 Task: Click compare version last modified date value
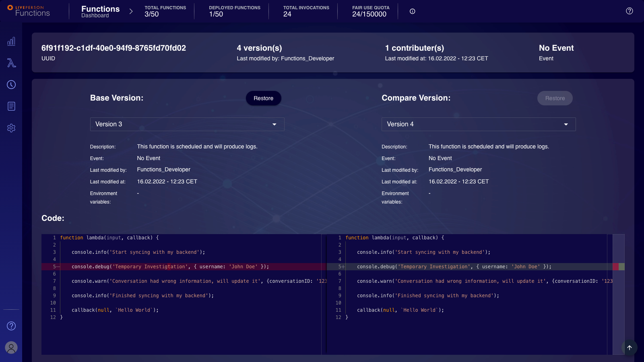coord(459,181)
